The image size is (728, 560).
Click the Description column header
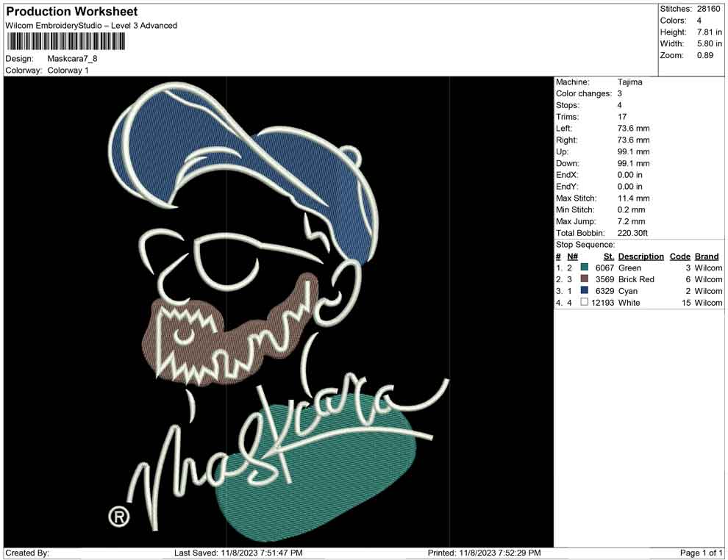point(640,256)
